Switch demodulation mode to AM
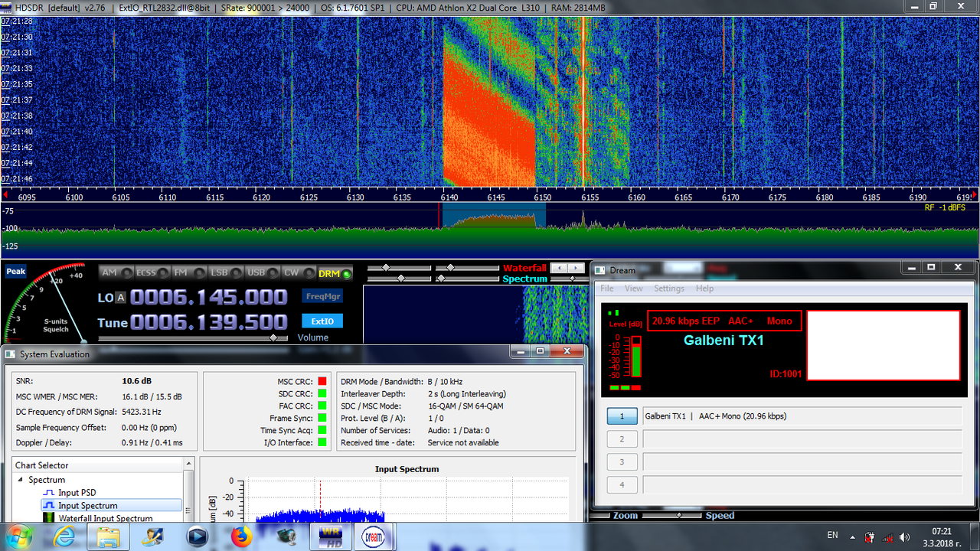The image size is (980, 551). point(115,273)
